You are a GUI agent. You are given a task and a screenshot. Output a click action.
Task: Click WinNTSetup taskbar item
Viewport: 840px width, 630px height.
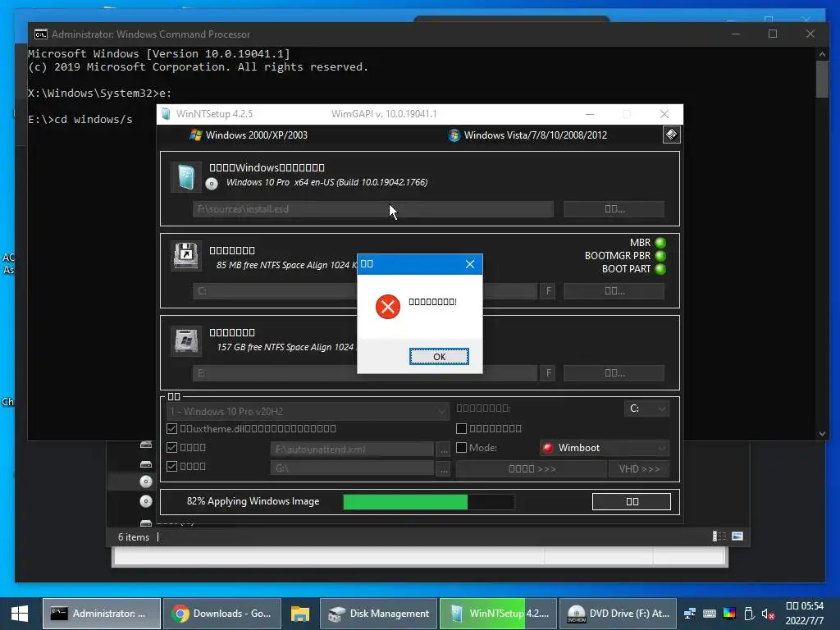click(x=498, y=614)
